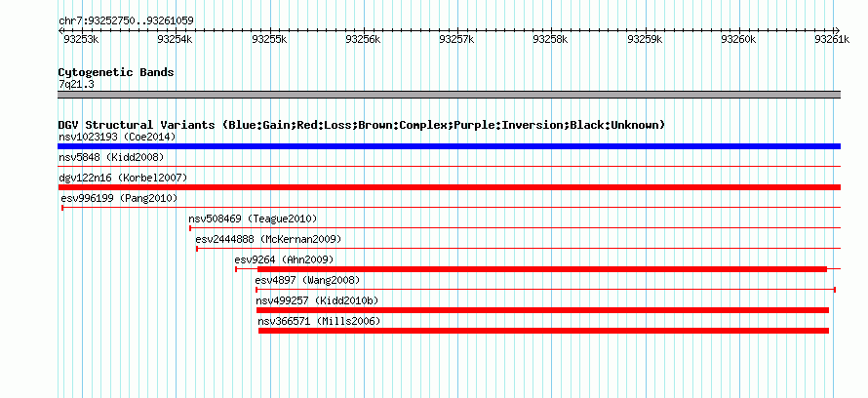Image resolution: width=868 pixels, height=398 pixels.
Task: Select the esv996199 thin red variant line
Action: (451, 208)
